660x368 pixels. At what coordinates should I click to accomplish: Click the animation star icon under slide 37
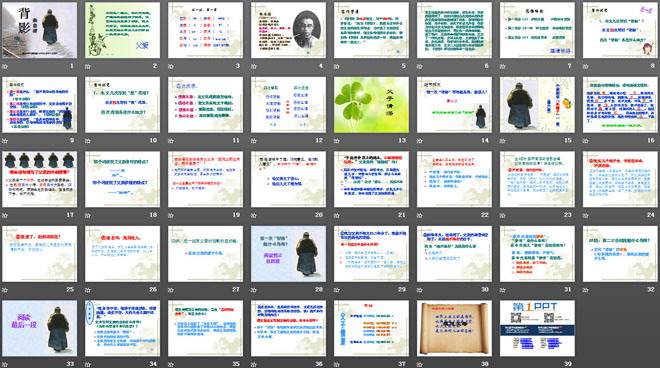pyautogui.click(x=337, y=364)
